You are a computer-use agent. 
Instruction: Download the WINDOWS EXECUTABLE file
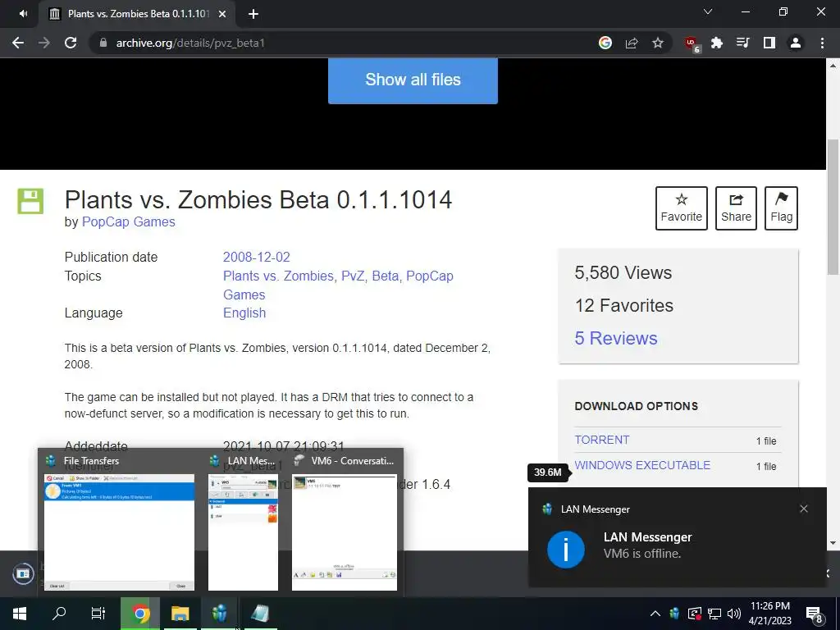pos(642,465)
